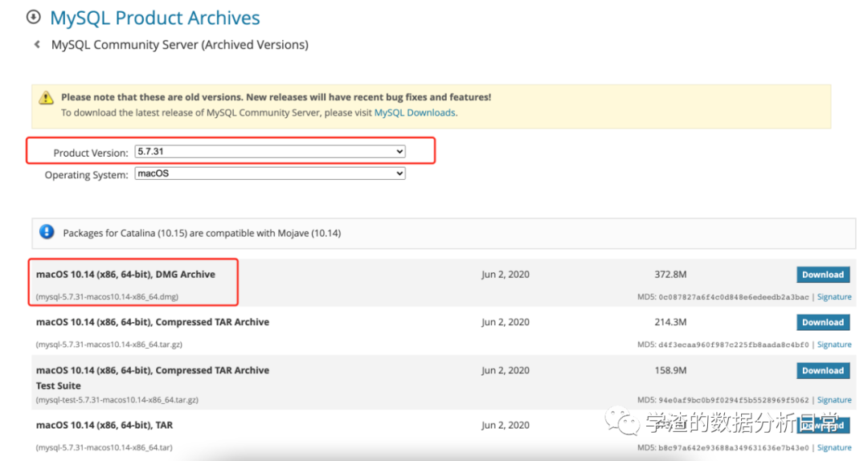Open the Operating System dropdown showing macOS

pos(270,173)
